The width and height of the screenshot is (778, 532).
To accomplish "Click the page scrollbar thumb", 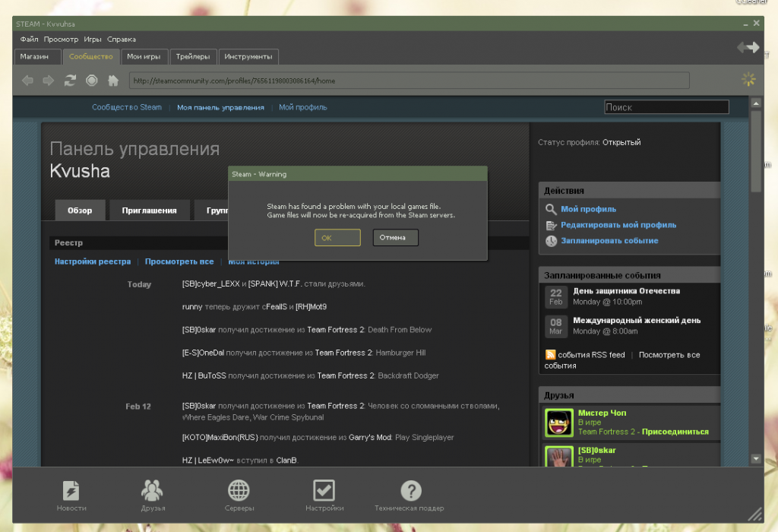I will (x=756, y=151).
